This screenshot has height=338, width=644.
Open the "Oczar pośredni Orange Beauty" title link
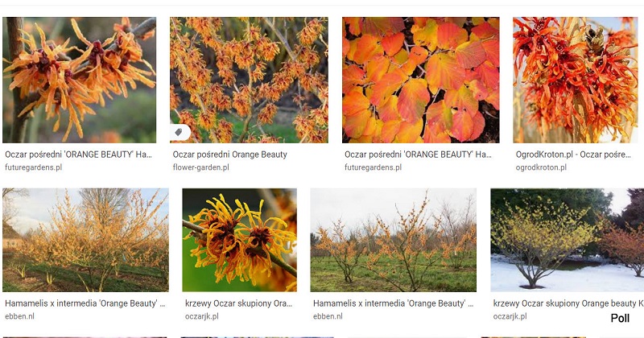[x=229, y=155]
